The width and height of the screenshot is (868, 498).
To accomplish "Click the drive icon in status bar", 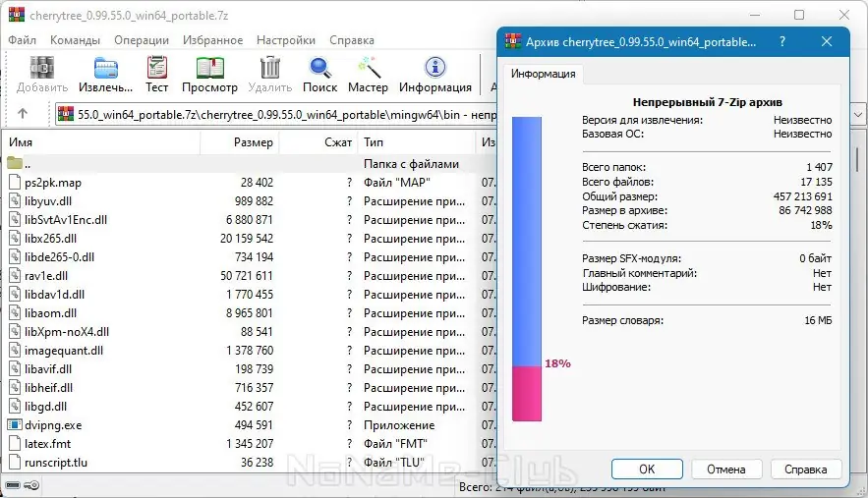I will [13, 485].
